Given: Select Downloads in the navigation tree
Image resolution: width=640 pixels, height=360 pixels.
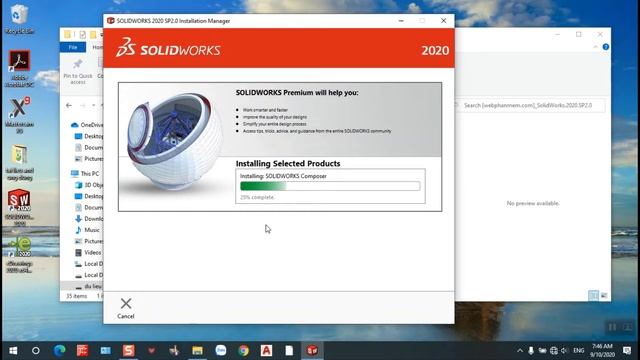Looking at the screenshot, I should [89, 219].
